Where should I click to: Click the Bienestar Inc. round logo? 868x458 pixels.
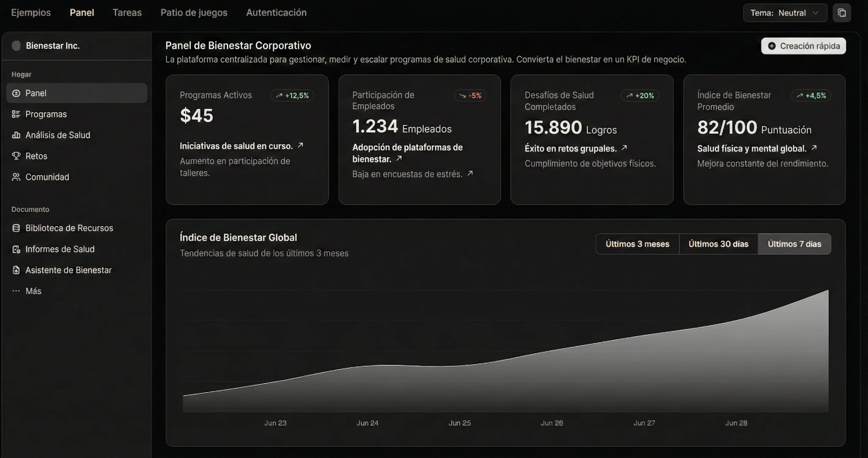point(16,45)
